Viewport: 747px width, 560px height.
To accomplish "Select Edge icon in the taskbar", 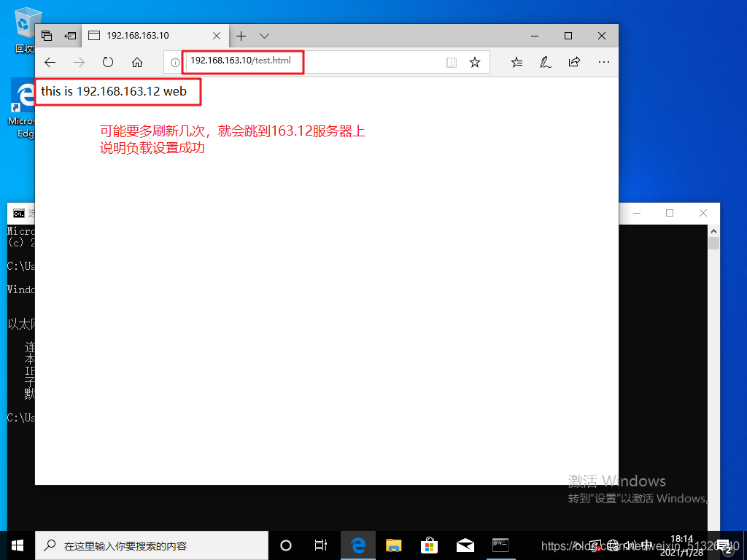I will (358, 545).
